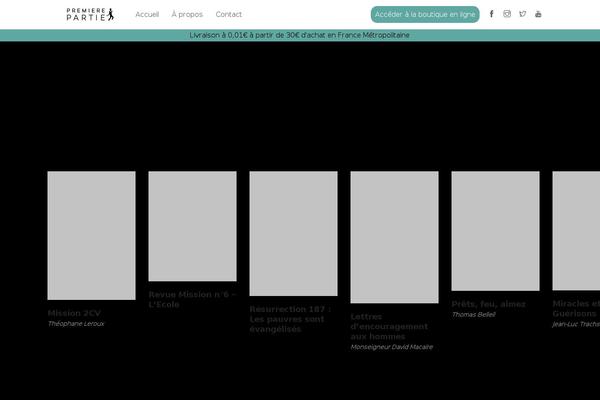Click the Première Partie logo
600x400 pixels.
click(90, 14)
